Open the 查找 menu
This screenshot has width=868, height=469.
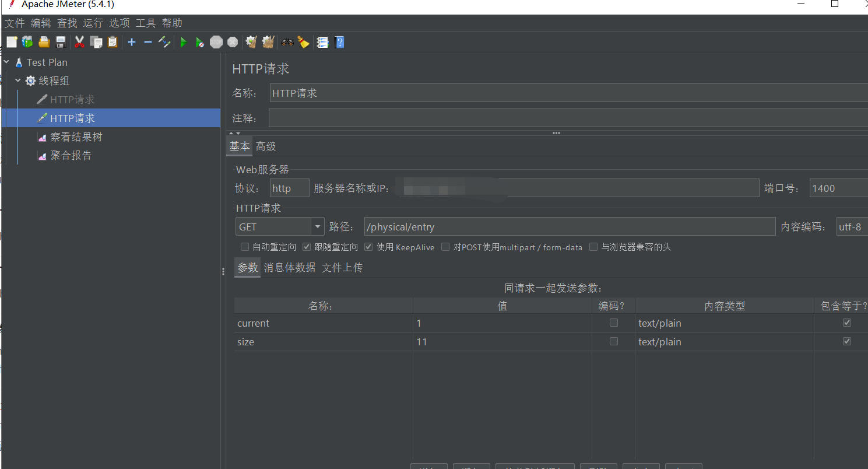[x=67, y=23]
